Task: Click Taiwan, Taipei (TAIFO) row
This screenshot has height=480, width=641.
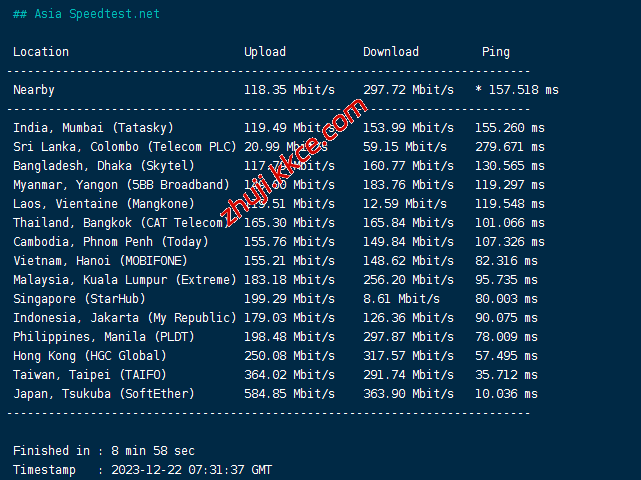Action: (90, 375)
